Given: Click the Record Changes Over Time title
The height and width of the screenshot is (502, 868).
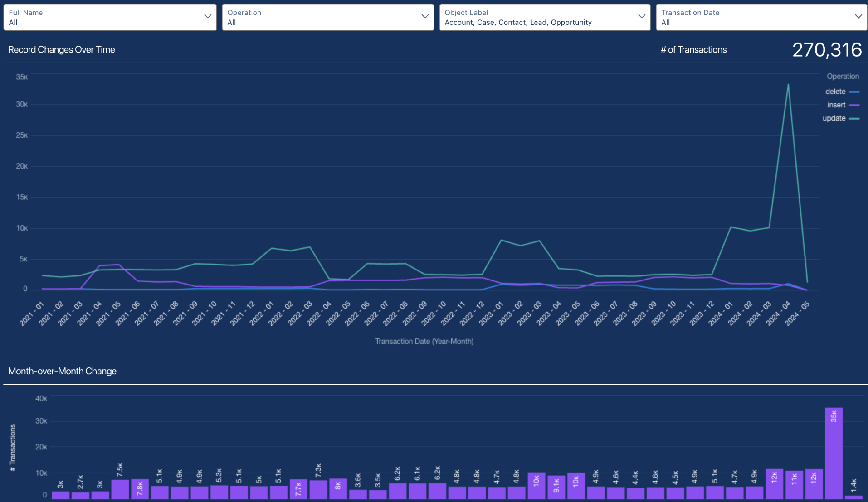Looking at the screenshot, I should [x=62, y=50].
